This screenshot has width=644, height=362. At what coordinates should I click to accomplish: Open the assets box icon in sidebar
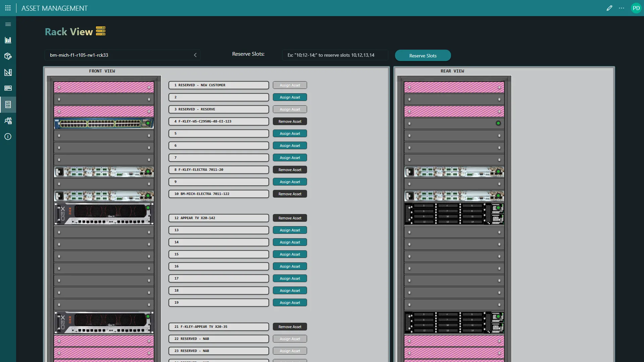8,56
